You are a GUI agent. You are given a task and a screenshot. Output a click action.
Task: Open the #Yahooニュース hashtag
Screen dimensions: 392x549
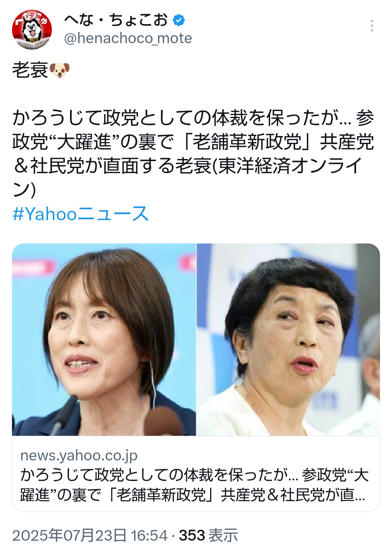point(81,214)
